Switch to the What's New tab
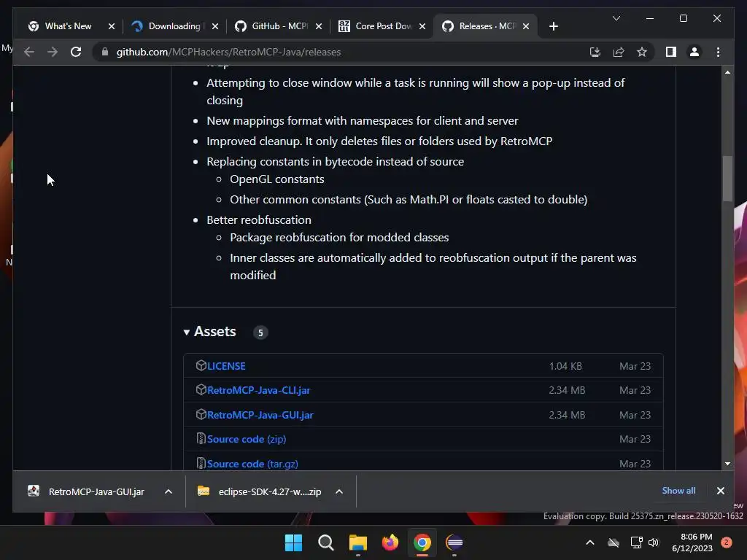The image size is (747, 560). [x=68, y=26]
